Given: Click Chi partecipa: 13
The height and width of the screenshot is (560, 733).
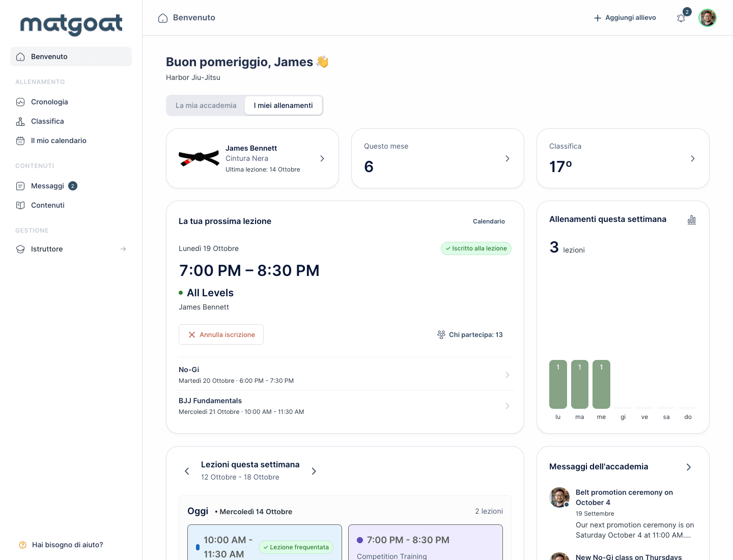Looking at the screenshot, I should pyautogui.click(x=476, y=334).
